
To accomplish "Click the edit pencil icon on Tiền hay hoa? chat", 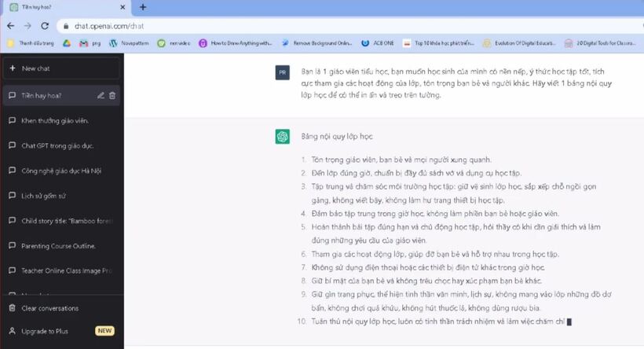I will point(101,96).
